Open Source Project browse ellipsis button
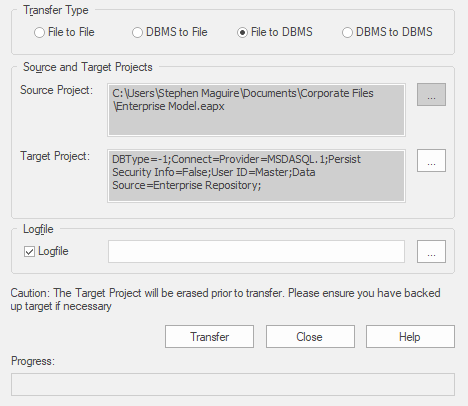468x406 pixels. pyautogui.click(x=431, y=95)
